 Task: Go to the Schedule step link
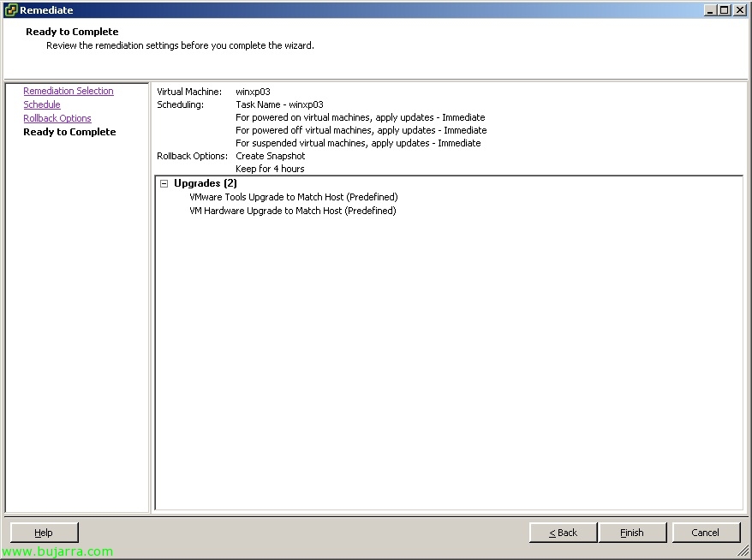(42, 104)
